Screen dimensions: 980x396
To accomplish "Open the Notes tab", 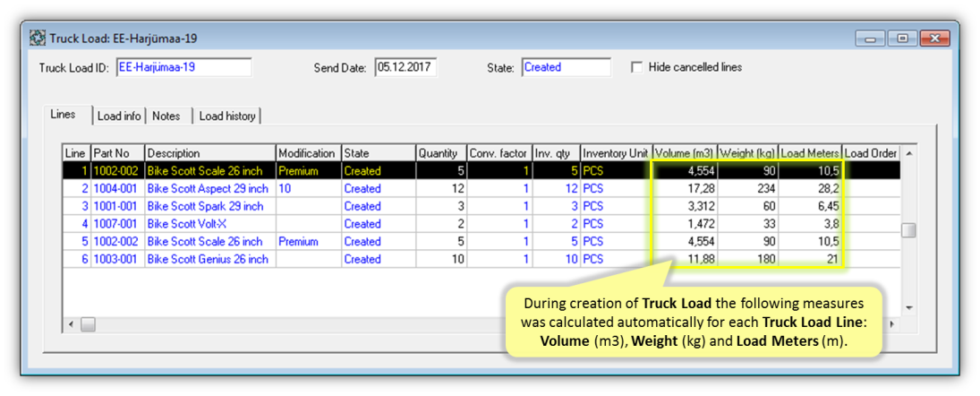I will coord(166,116).
